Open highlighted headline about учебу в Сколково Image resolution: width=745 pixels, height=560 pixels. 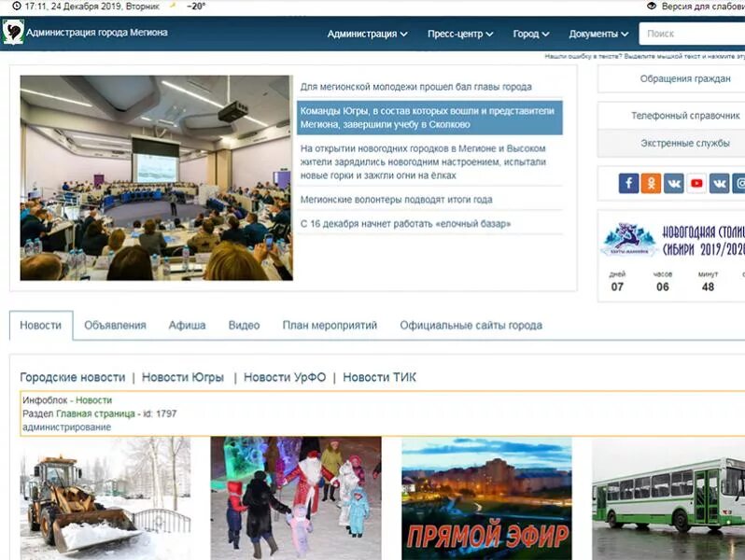point(429,118)
